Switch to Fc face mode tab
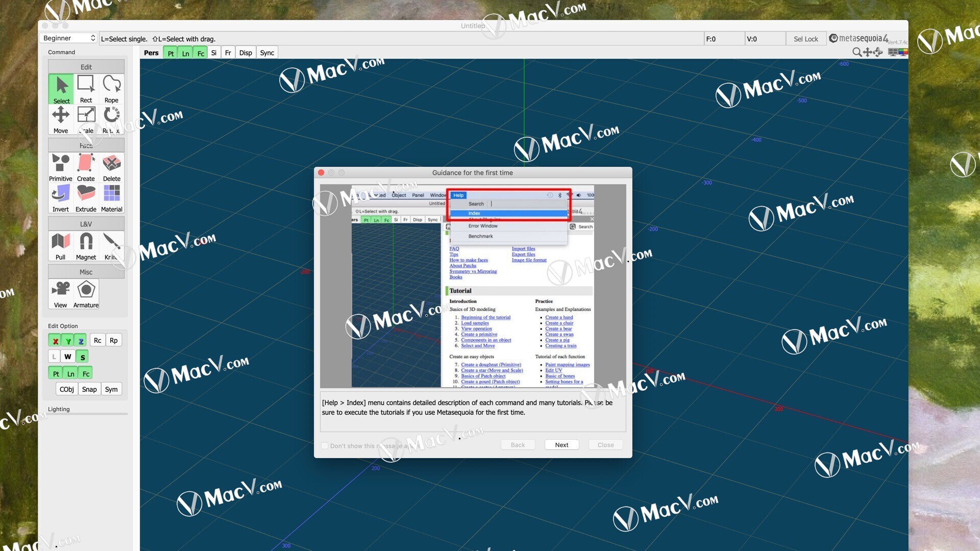The image size is (980, 551). tap(201, 52)
